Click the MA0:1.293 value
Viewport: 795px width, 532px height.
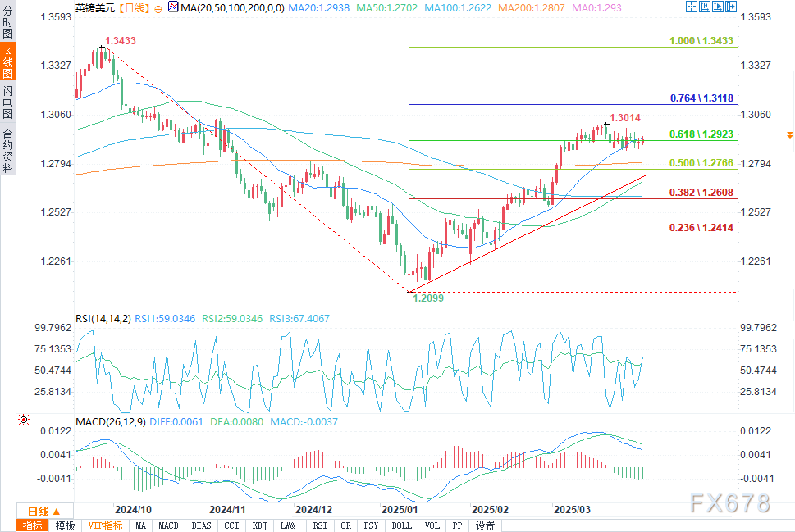point(596,7)
